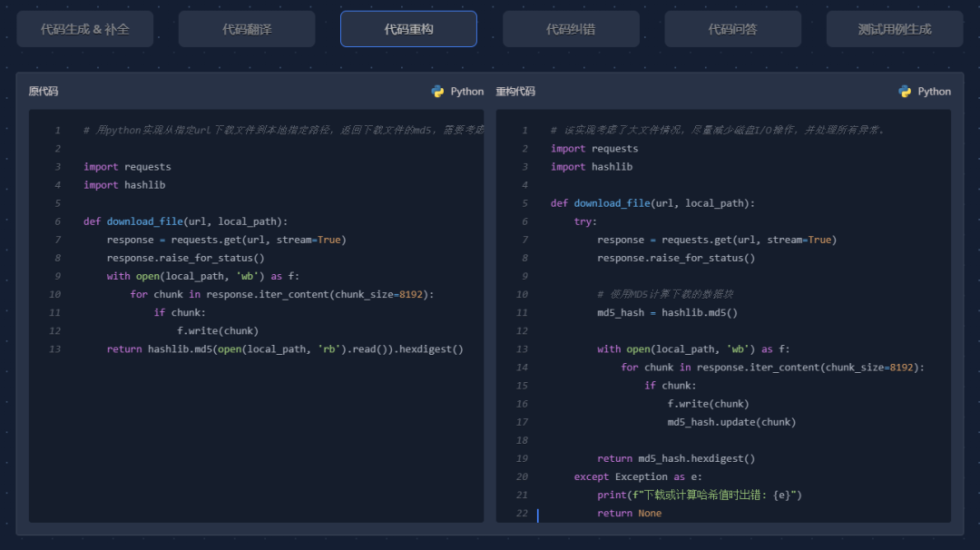Click 'response.raise_for_status()' in refactored code
This screenshot has height=550, width=980.
[676, 258]
